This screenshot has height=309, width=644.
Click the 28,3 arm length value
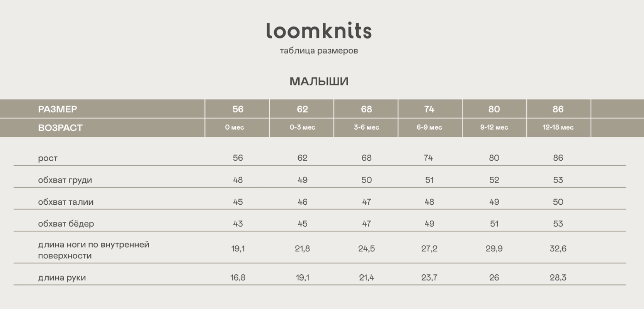[558, 277]
